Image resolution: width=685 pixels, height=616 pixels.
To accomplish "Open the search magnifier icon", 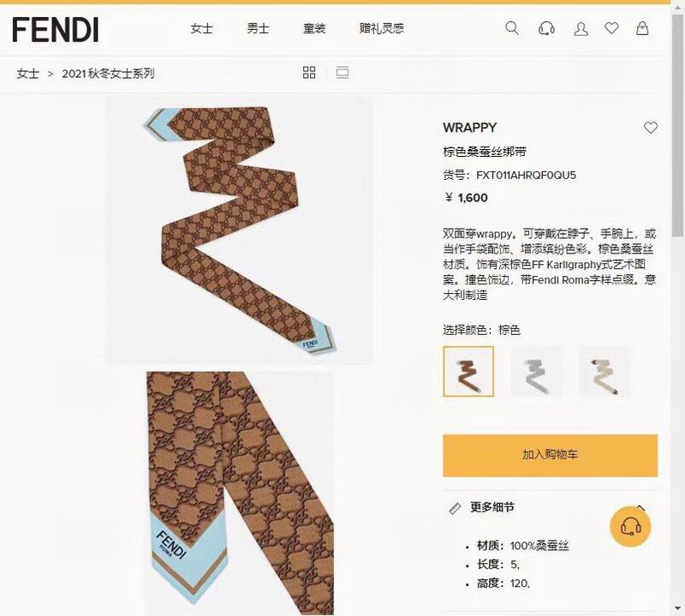I will [511, 29].
